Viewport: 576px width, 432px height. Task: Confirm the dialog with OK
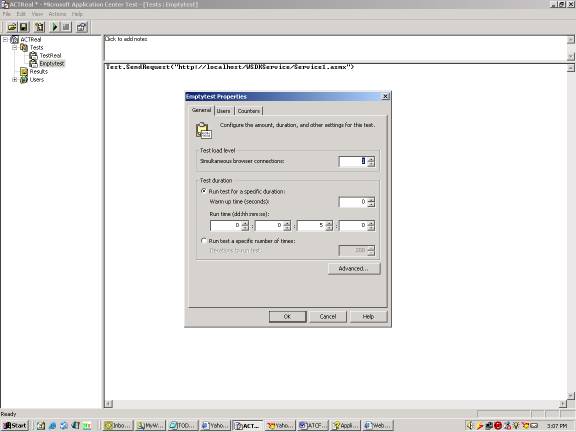click(x=287, y=316)
